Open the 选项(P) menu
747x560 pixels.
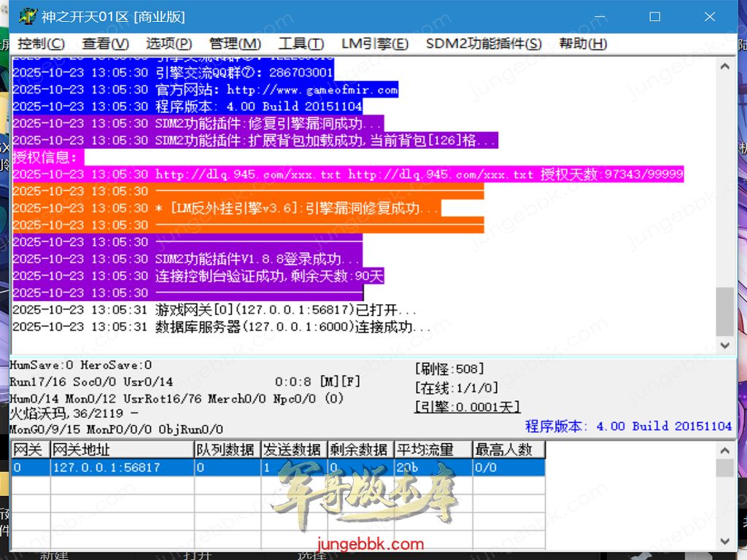coord(169,44)
